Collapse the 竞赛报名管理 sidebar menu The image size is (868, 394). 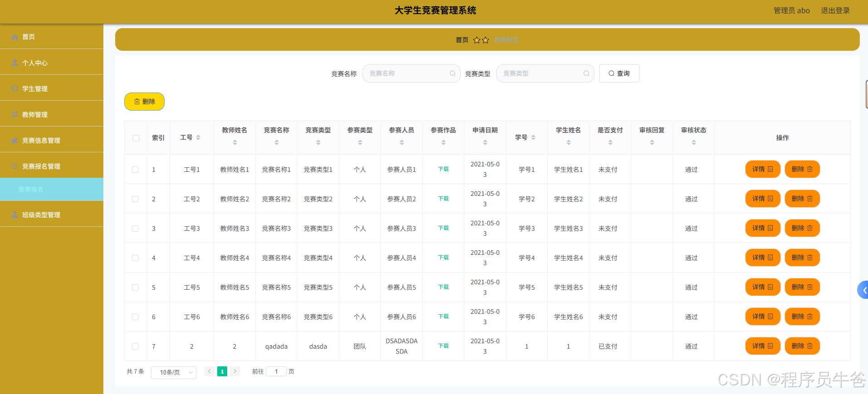click(x=93, y=166)
